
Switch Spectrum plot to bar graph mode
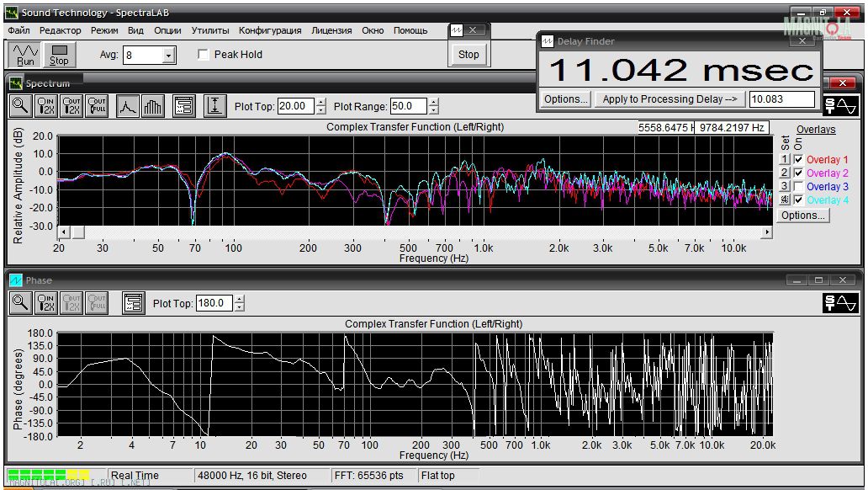153,105
